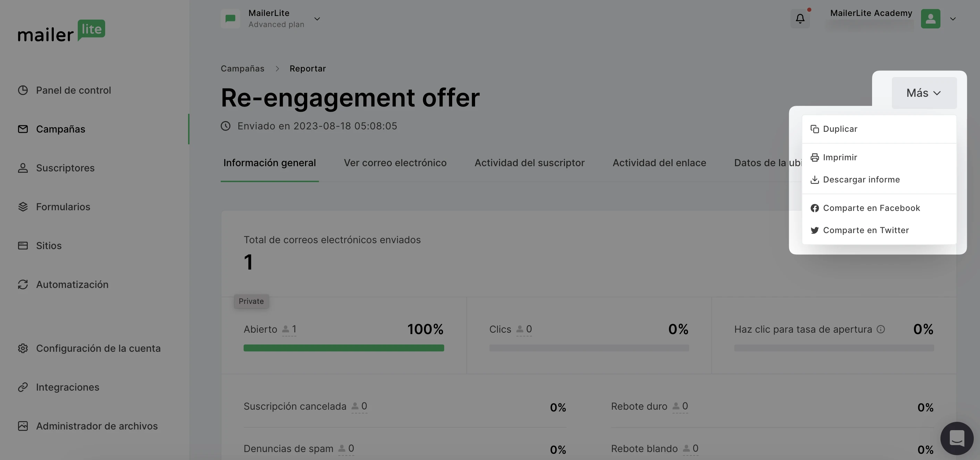Image resolution: width=980 pixels, height=460 pixels.
Task: Go to Campañas breadcrumb link
Action: pos(242,68)
